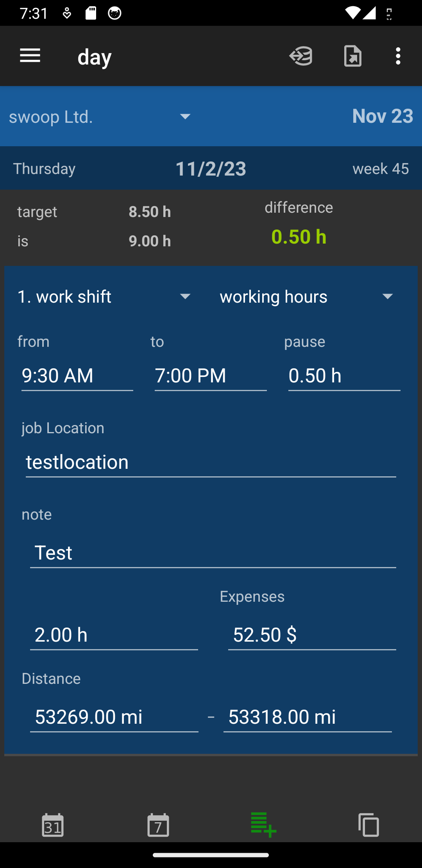This screenshot has height=868, width=422.
Task: Edit the start distance 53269.00 mi
Action: pyautogui.click(x=114, y=717)
